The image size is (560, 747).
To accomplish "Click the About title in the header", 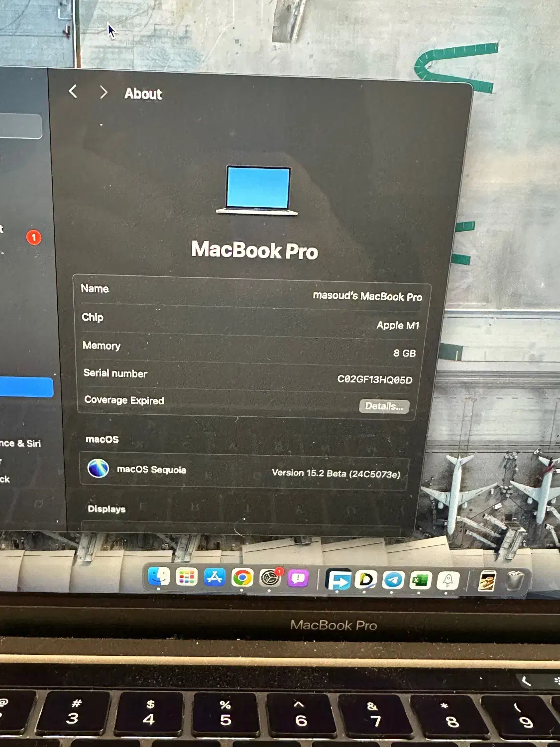I will tap(143, 94).
